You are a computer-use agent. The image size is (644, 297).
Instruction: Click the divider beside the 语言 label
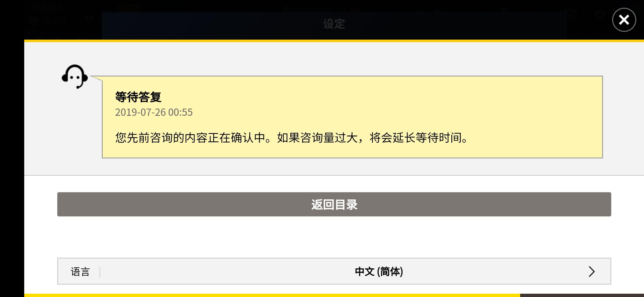pyautogui.click(x=100, y=272)
